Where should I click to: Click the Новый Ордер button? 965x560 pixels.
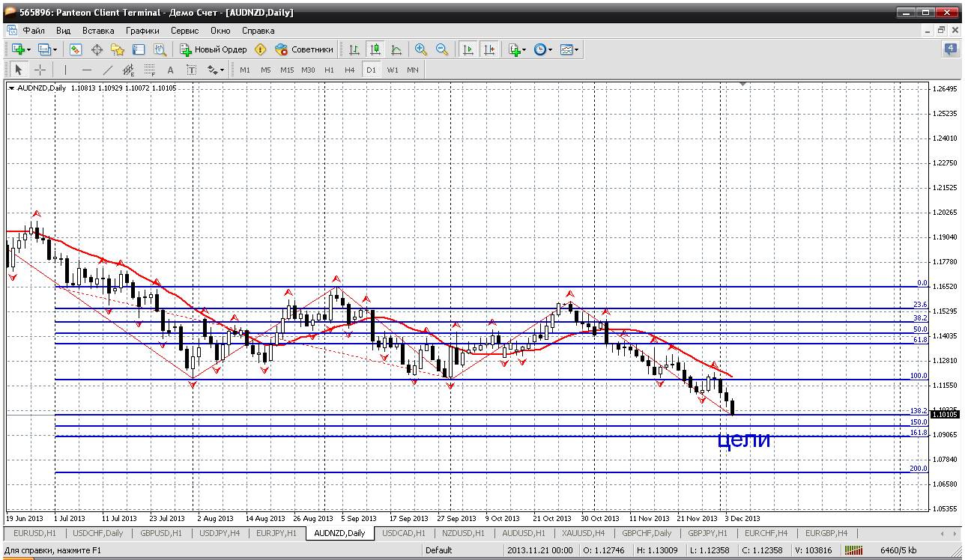[214, 49]
